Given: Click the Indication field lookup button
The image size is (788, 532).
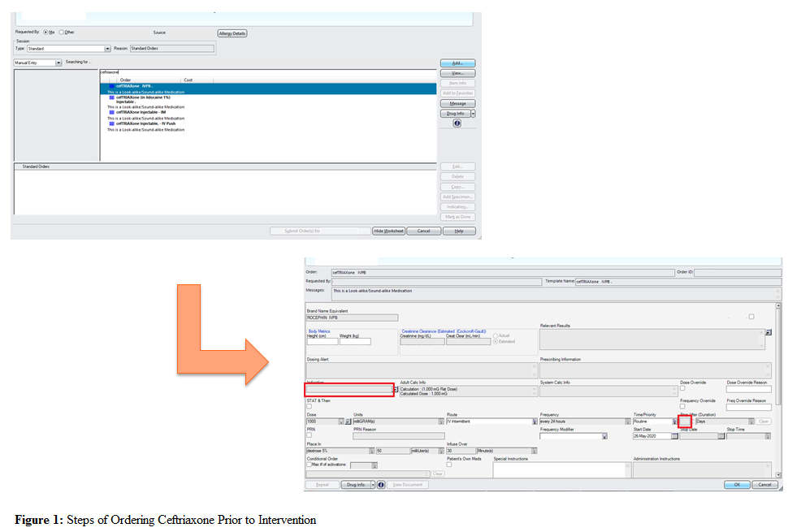Looking at the screenshot, I should click(x=396, y=390).
